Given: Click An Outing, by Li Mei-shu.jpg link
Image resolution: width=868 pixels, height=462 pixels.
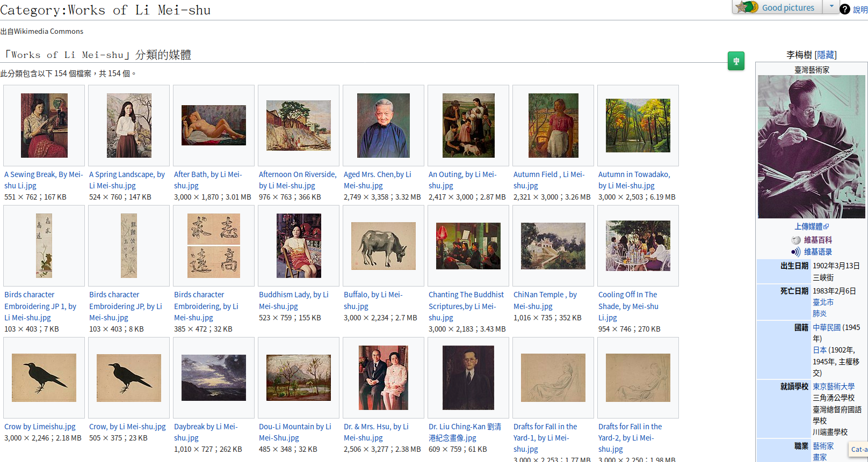Looking at the screenshot, I should click(462, 180).
